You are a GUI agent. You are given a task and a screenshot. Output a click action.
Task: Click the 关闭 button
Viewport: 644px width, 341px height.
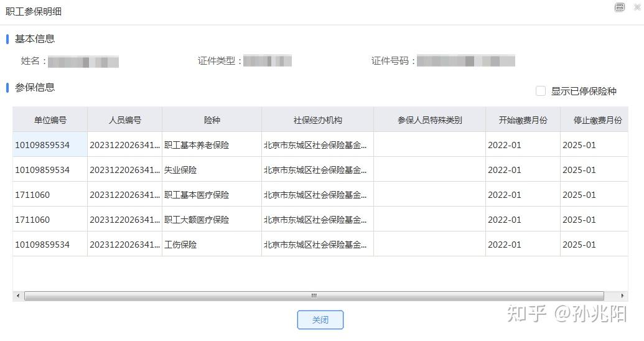tap(320, 320)
